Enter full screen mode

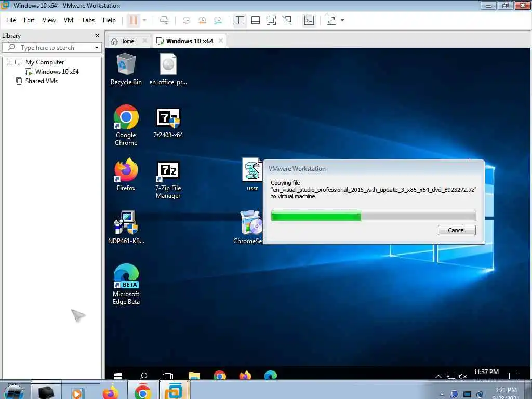(271, 20)
